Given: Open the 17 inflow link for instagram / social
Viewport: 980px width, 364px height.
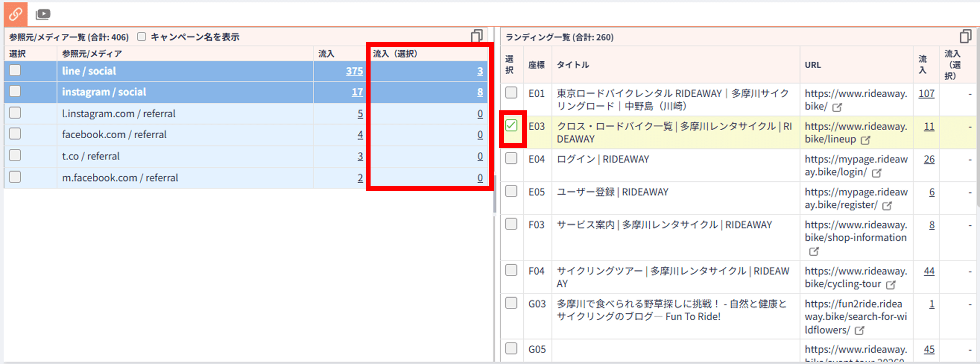Looking at the screenshot, I should pyautogui.click(x=357, y=92).
